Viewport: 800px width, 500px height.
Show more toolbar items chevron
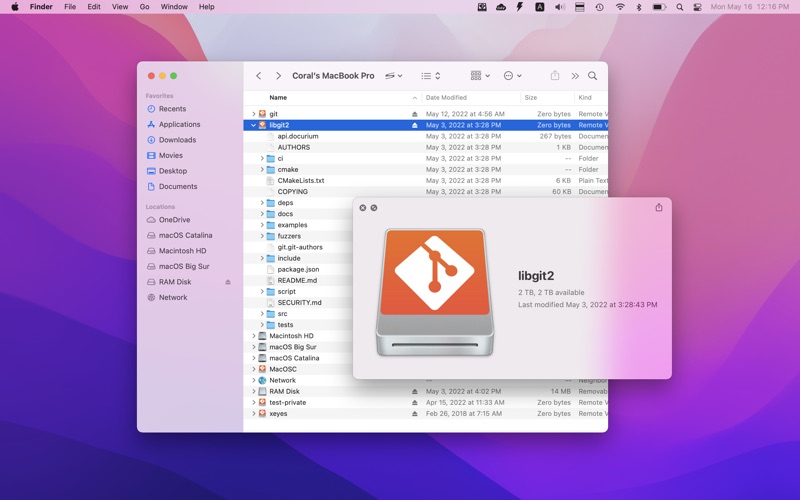(x=575, y=76)
